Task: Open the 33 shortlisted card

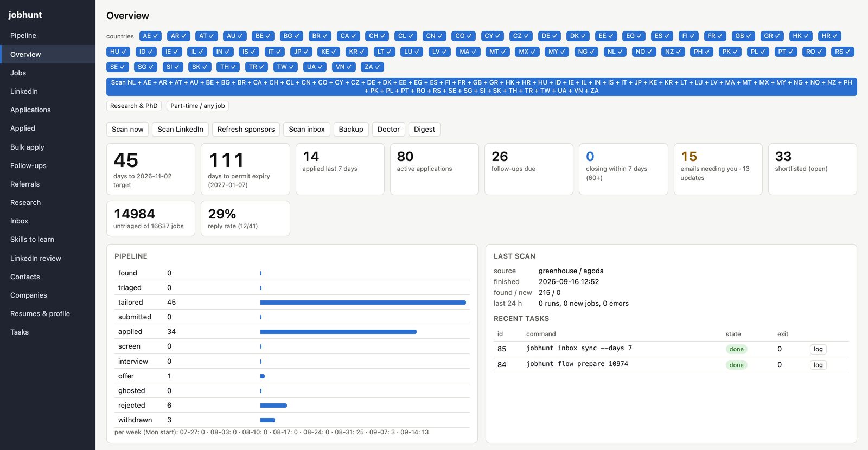Action: coord(812,169)
